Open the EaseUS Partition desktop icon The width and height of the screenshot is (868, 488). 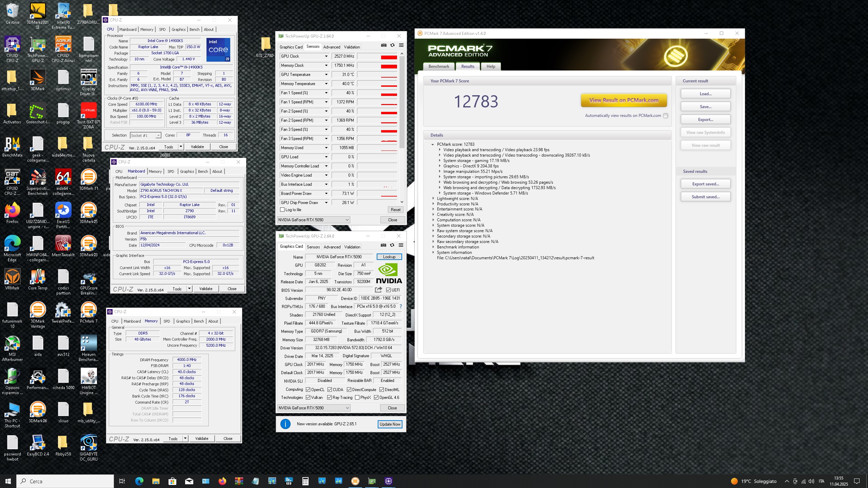click(x=63, y=215)
